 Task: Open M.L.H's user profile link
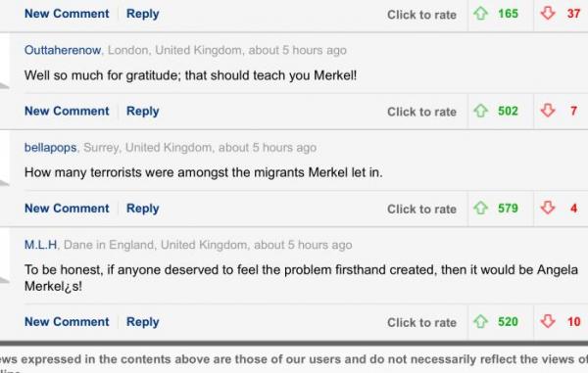point(41,245)
